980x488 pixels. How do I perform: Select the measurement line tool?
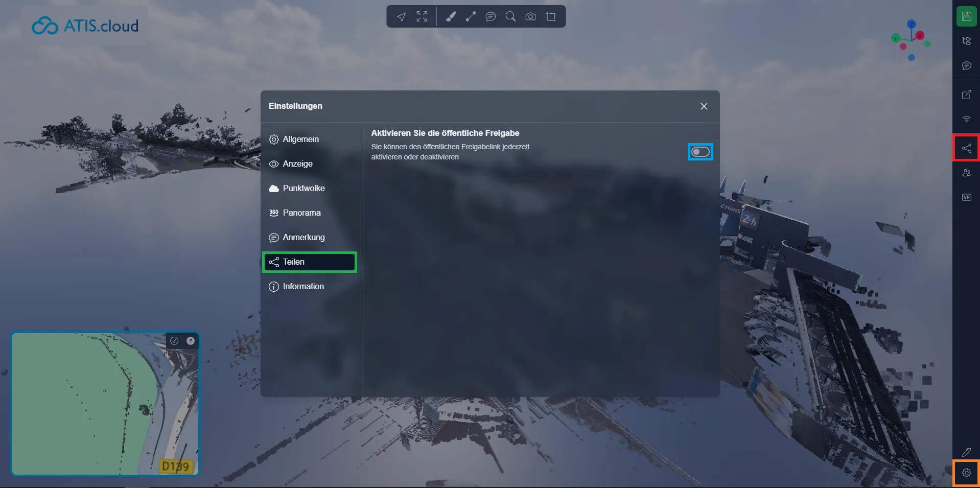click(471, 17)
